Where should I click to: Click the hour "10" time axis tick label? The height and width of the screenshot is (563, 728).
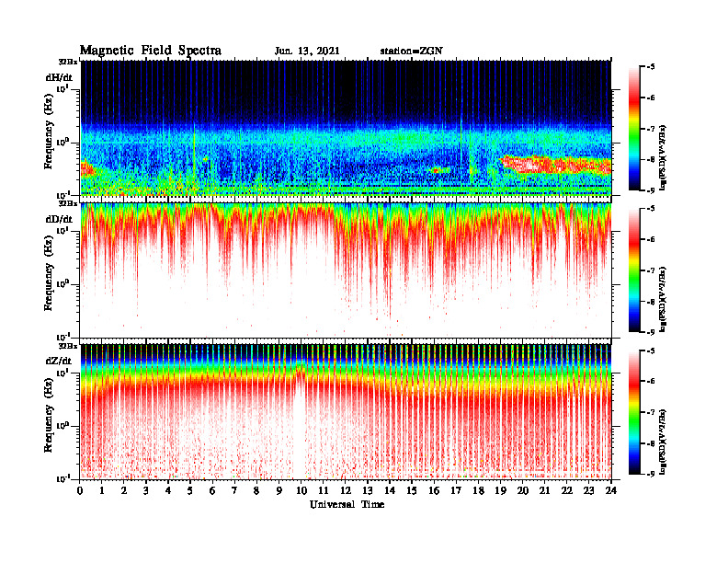(301, 491)
